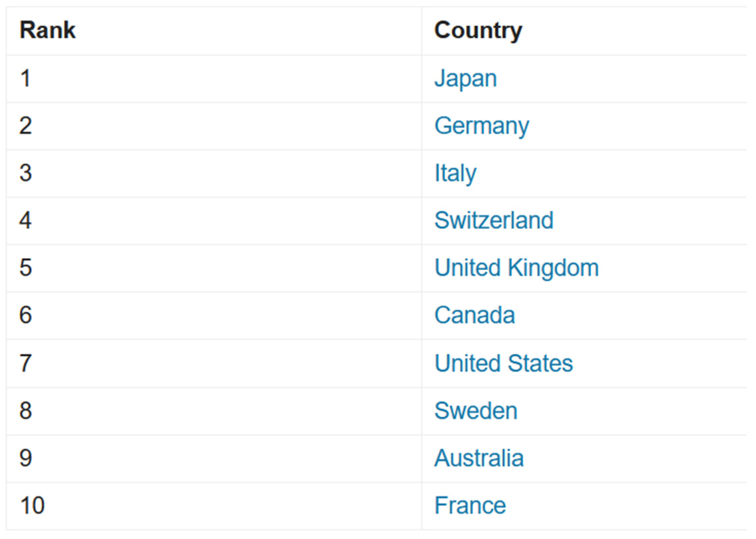Click the Country column header
756x539 pixels.
click(478, 30)
